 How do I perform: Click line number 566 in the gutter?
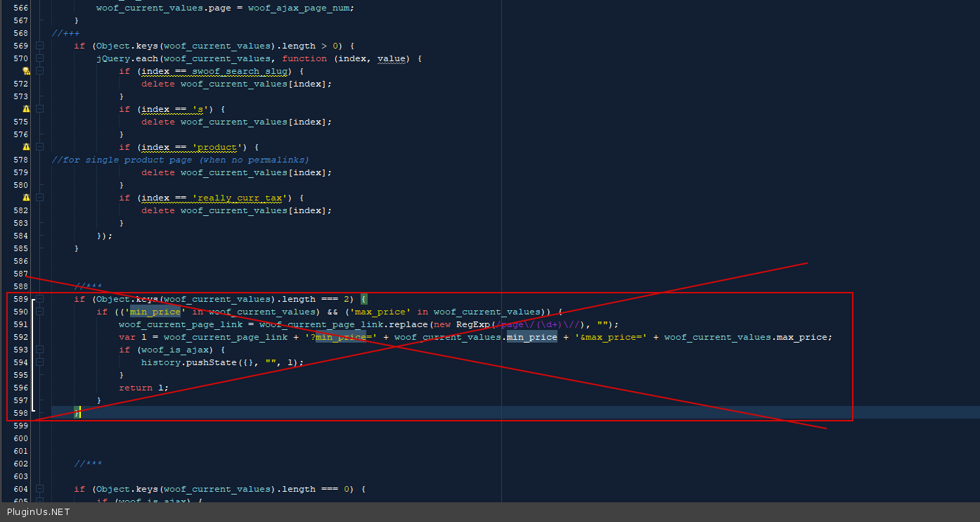(x=20, y=8)
